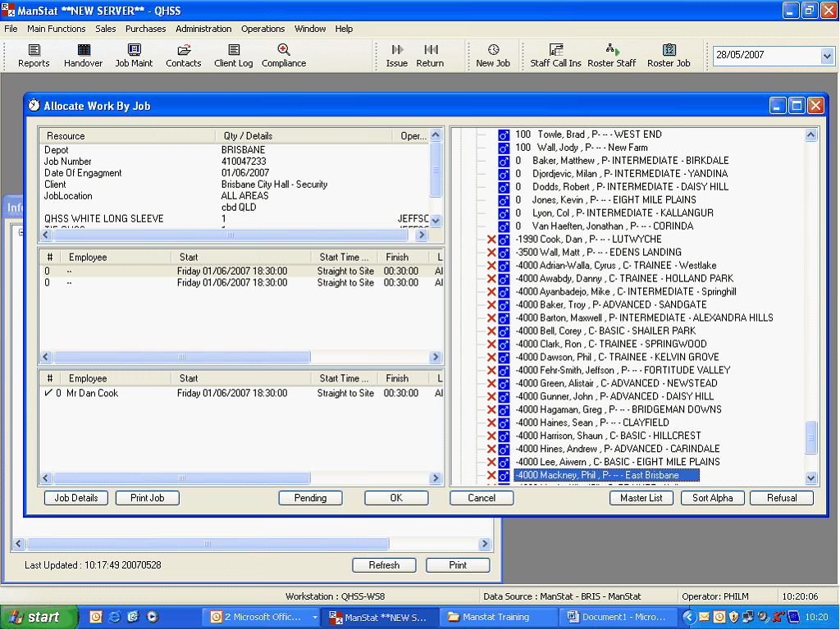Expand the Microsoft Office taskbar group arrow
Image resolution: width=840 pixels, height=630 pixels.
coord(315,617)
